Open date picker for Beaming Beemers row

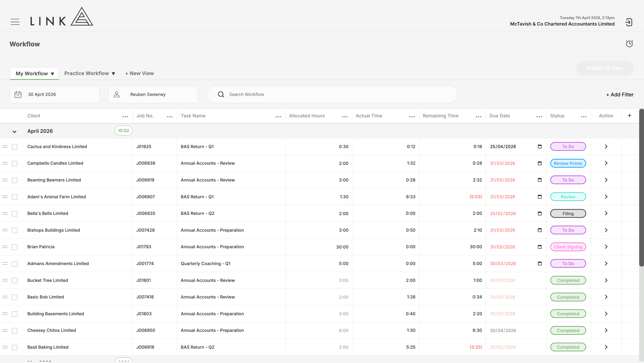coord(540,180)
